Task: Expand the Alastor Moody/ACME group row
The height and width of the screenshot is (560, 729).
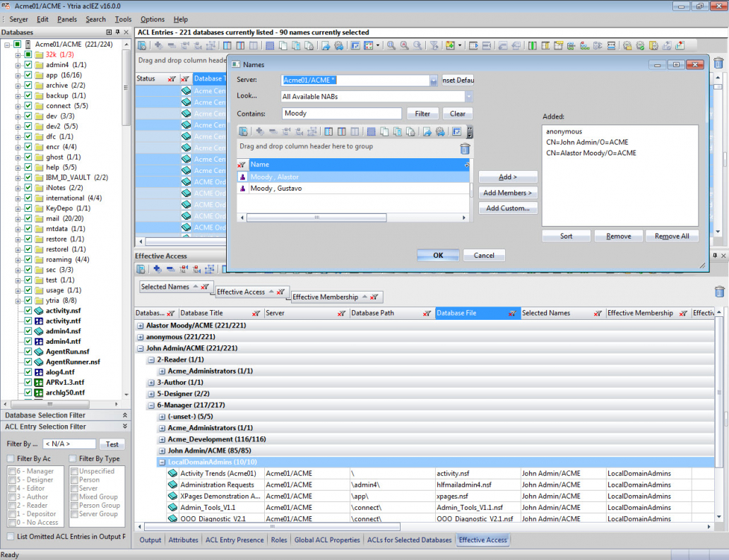Action: coord(141,326)
